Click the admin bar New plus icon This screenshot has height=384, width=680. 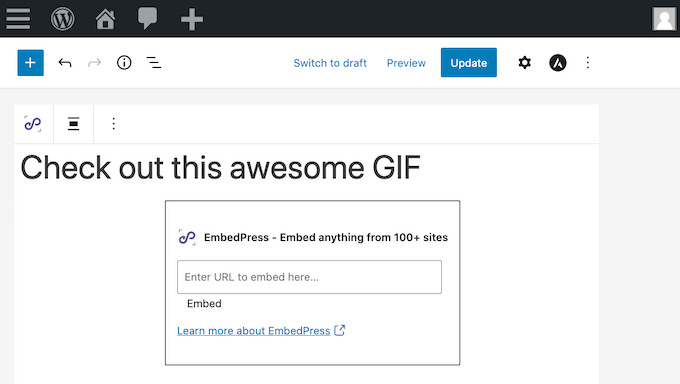[x=192, y=20]
